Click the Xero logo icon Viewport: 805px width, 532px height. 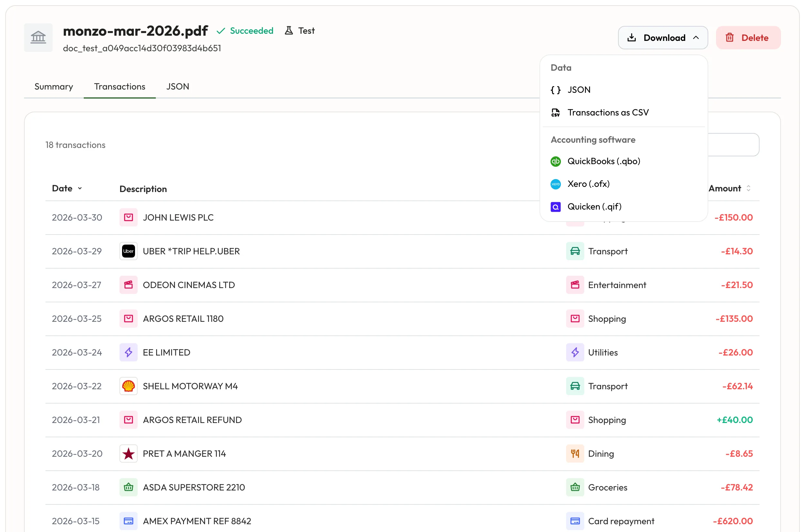[x=555, y=184]
